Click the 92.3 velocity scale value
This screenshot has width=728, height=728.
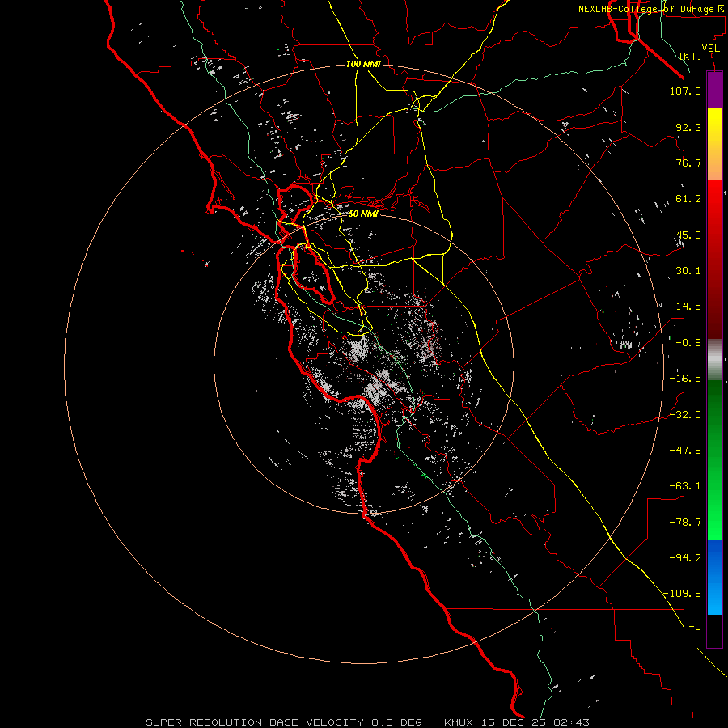point(688,127)
